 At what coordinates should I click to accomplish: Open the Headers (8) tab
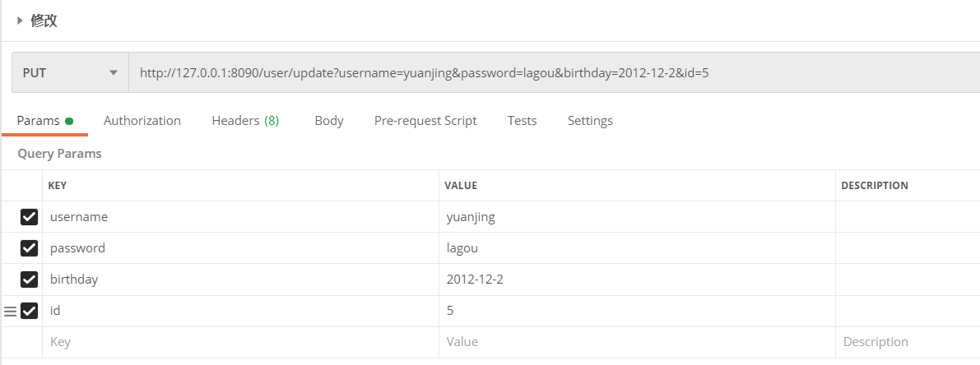coord(245,121)
